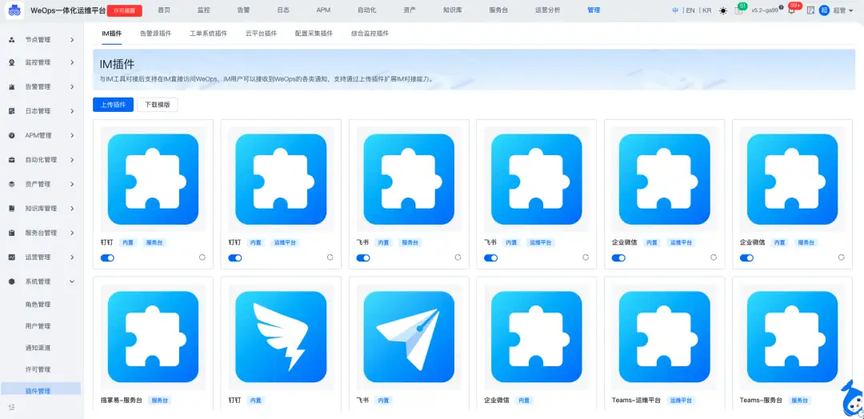Click the document icon beside user avatar
Screen dimensions: 864x419
click(x=811, y=10)
